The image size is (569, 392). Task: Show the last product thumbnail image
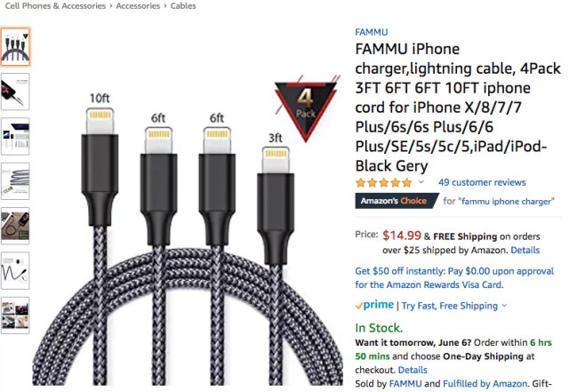(x=15, y=315)
